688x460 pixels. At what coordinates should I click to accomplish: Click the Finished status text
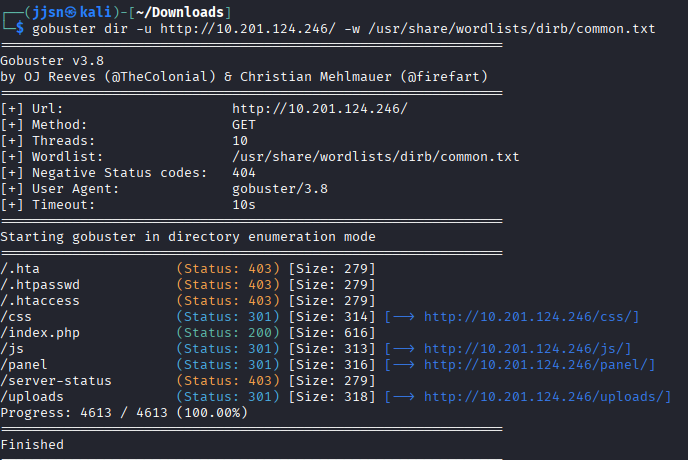click(x=32, y=444)
